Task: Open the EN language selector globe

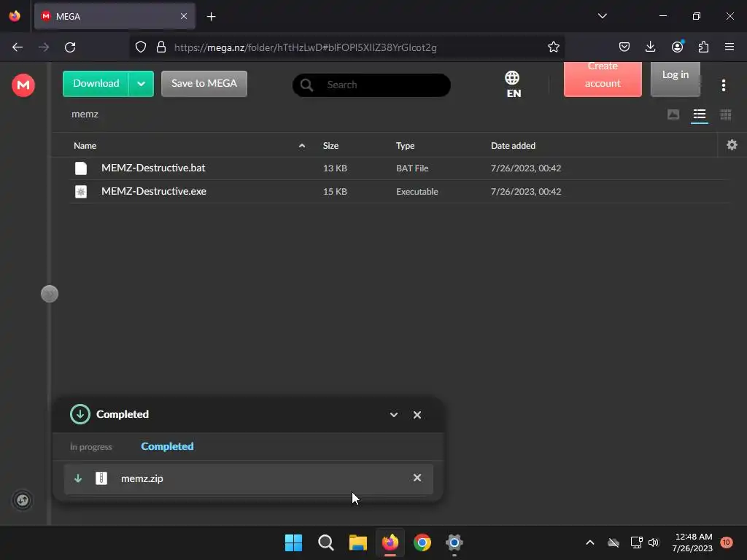Action: click(x=513, y=85)
